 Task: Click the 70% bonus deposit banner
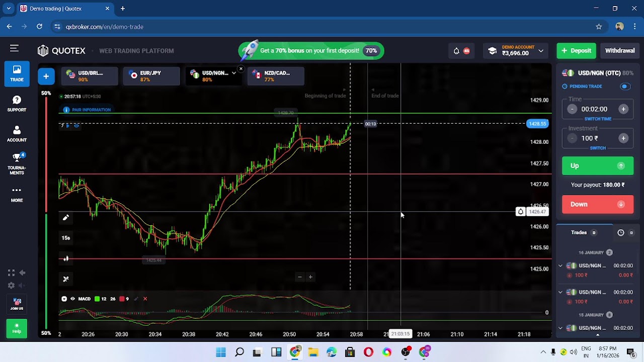pyautogui.click(x=311, y=51)
